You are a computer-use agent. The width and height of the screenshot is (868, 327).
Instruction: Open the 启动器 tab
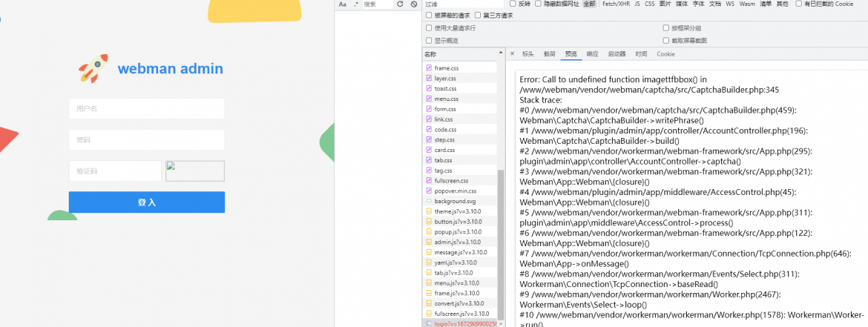617,53
